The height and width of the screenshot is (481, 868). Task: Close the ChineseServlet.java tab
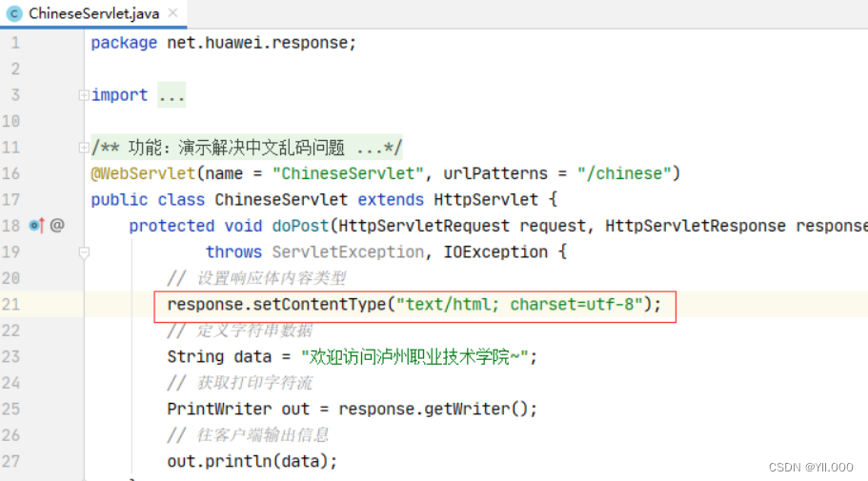(x=172, y=12)
